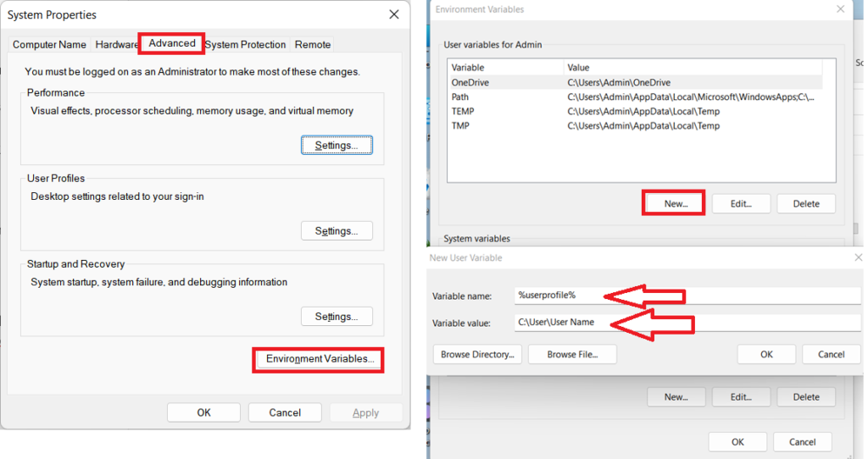This screenshot has height=459, width=868.
Task: Click the Path value cell
Action: pyautogui.click(x=690, y=97)
